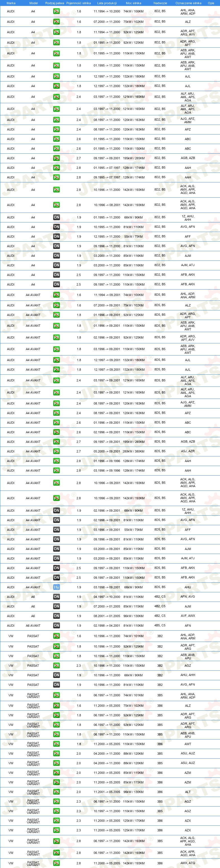Click 96kW / 130KM in PASSAT VARIANT ALT row
This screenshot has width=220, height=868.
coord(133,792)
